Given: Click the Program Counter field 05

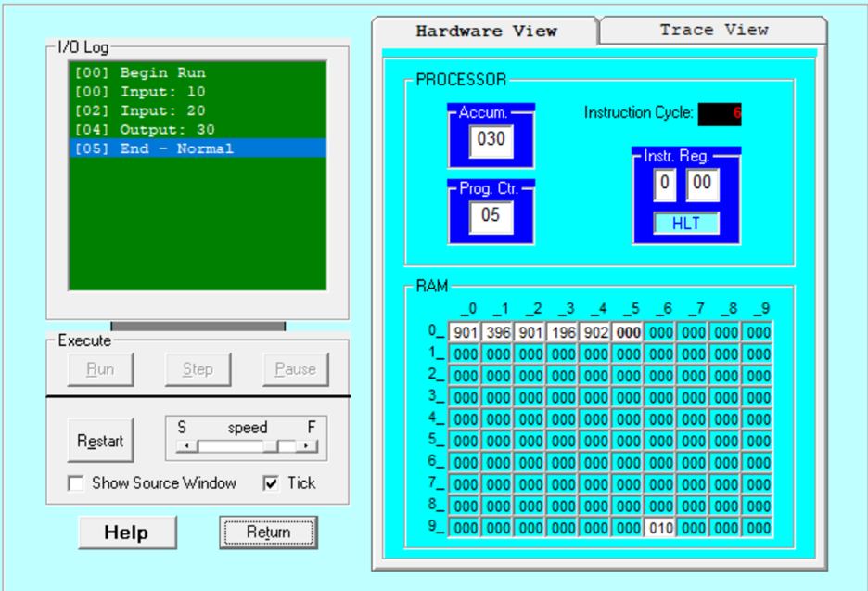Looking at the screenshot, I should tap(491, 216).
